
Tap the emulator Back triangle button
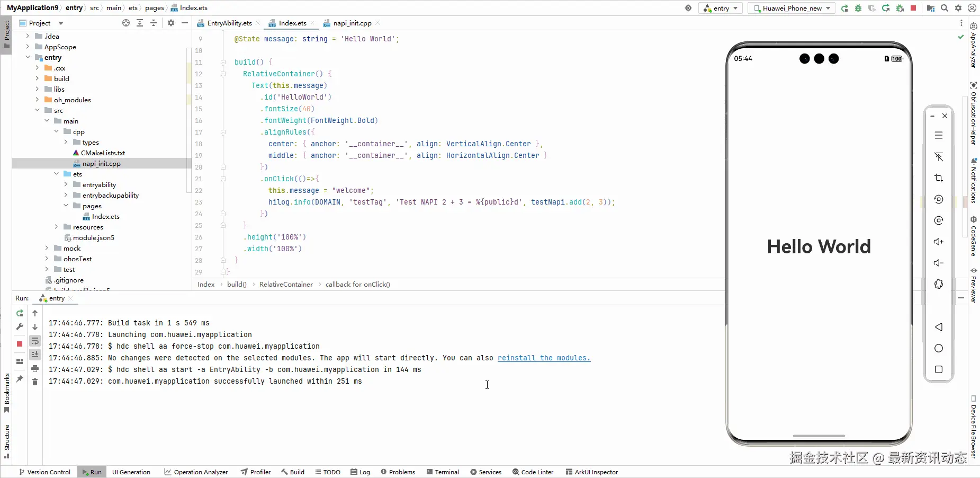939,327
